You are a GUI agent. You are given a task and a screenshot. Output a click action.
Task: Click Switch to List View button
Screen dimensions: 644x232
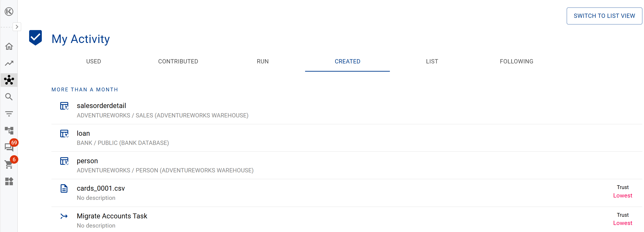604,16
